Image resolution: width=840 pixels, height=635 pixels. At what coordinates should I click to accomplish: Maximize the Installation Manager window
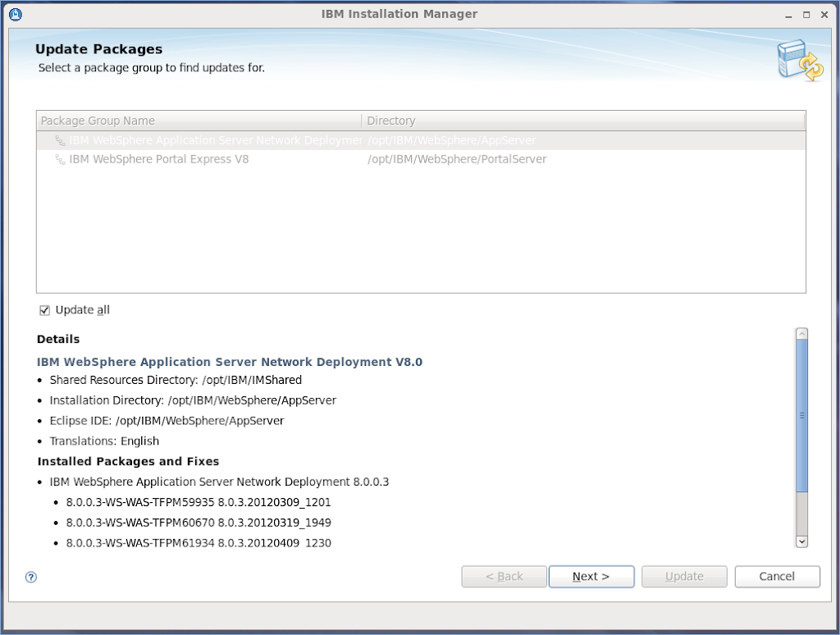coord(806,14)
